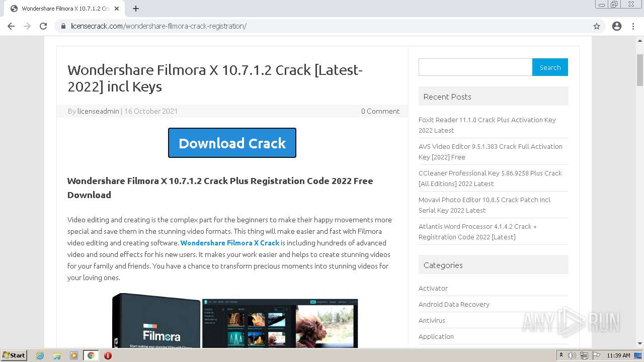Click the Download Crack button
This screenshot has width=644, height=362.
tap(232, 143)
